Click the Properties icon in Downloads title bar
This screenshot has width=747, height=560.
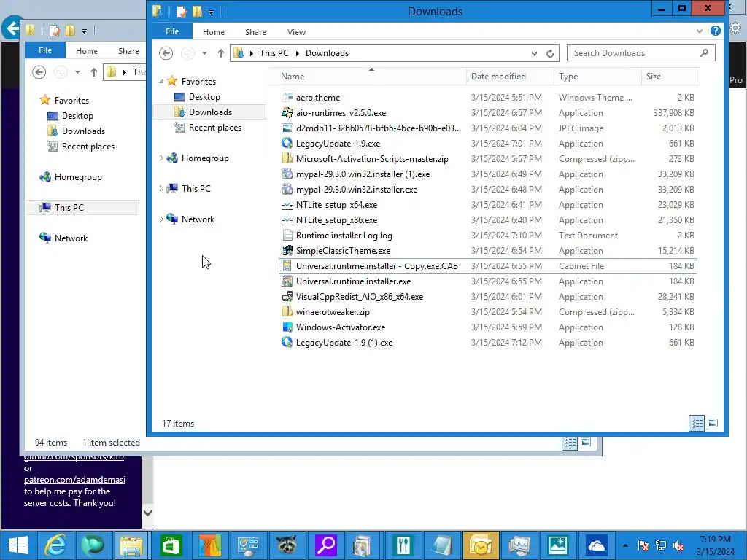[182, 12]
